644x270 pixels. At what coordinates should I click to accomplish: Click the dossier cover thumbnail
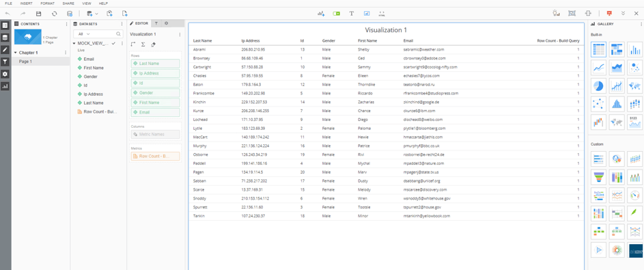(x=27, y=37)
